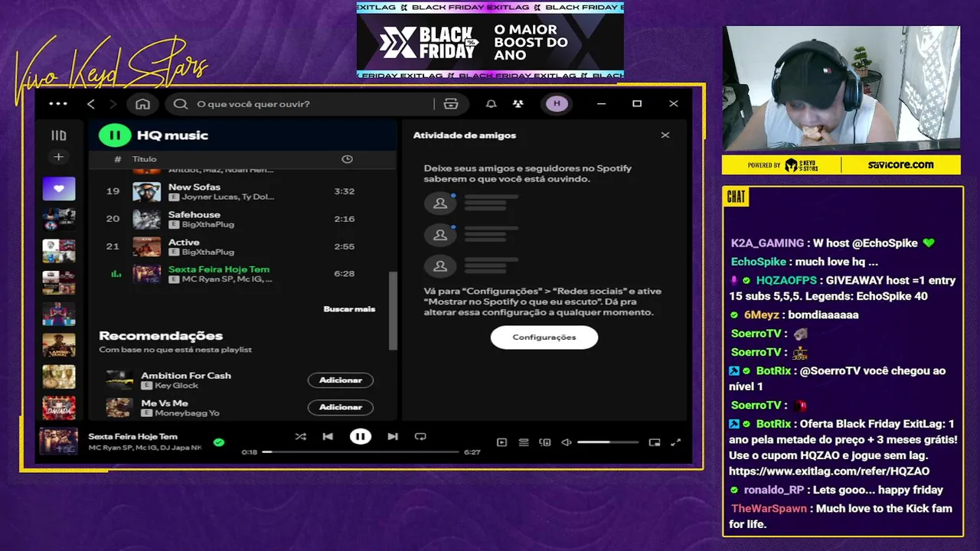980x551 pixels.
Task: Open the profile avatar 'H'
Action: pyautogui.click(x=557, y=104)
